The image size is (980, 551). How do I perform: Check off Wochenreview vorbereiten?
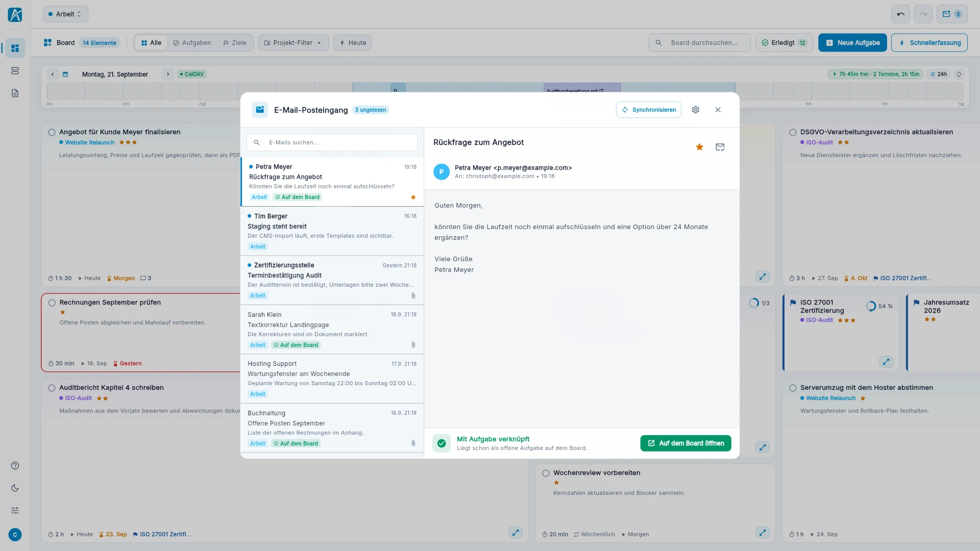pyautogui.click(x=546, y=473)
